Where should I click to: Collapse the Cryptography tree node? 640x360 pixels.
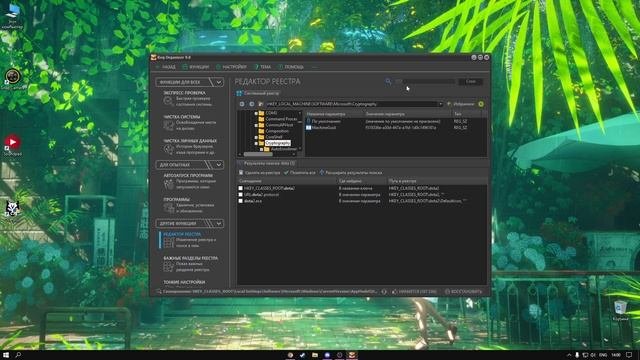(x=256, y=143)
